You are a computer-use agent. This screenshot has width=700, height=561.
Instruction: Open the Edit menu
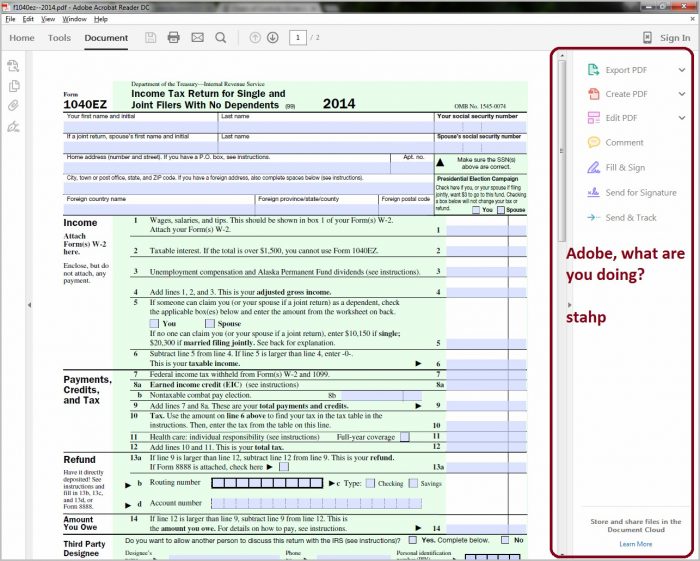tap(28, 19)
